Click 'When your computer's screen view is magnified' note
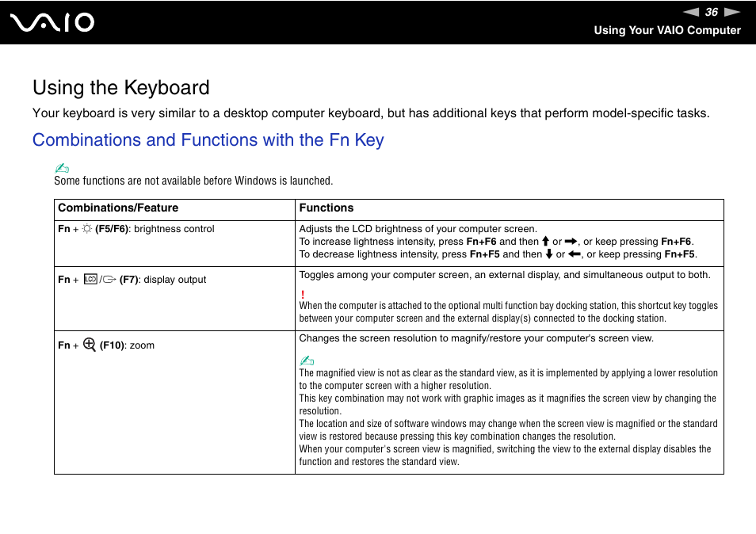The image size is (756, 534). coord(506,455)
